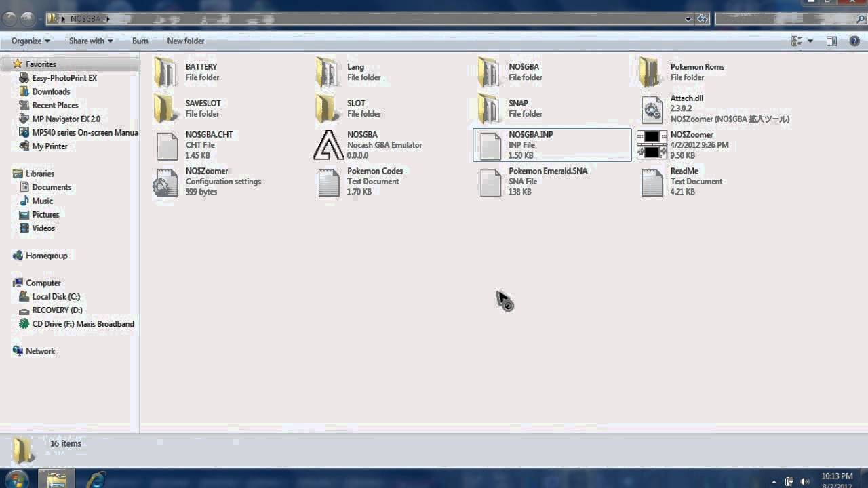The image size is (868, 488).
Task: Open the help question mark icon
Action: click(x=854, y=41)
